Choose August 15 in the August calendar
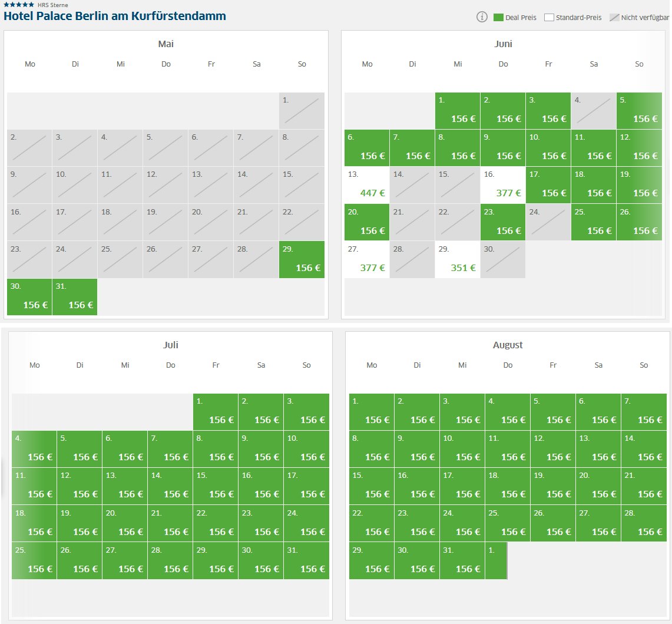 372,486
